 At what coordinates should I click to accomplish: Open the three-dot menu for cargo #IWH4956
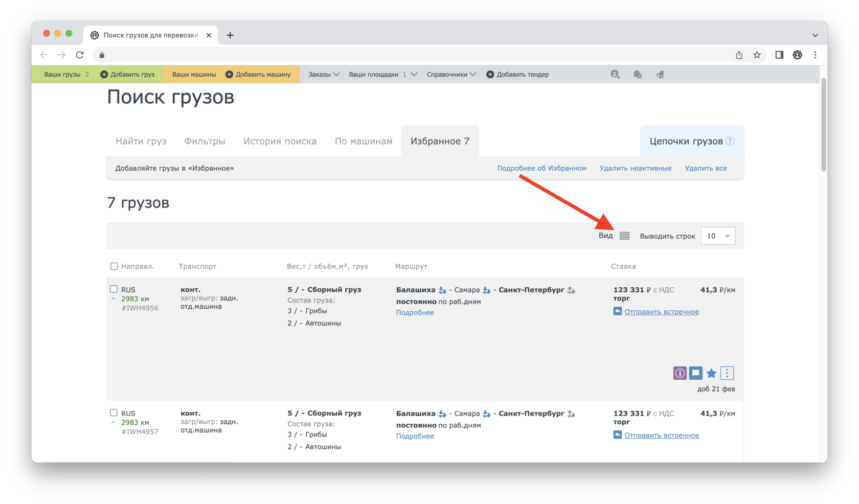(x=727, y=373)
